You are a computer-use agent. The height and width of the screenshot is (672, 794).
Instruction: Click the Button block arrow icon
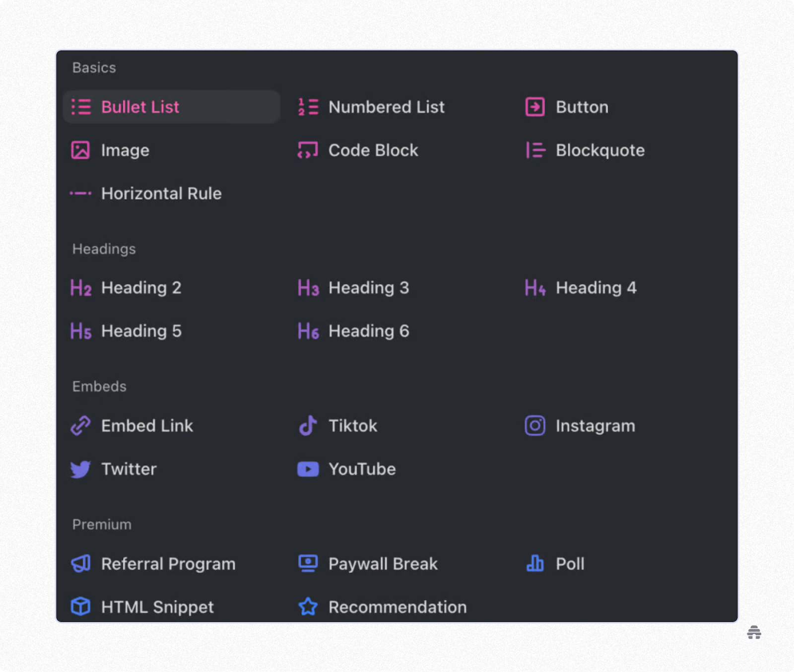click(535, 107)
